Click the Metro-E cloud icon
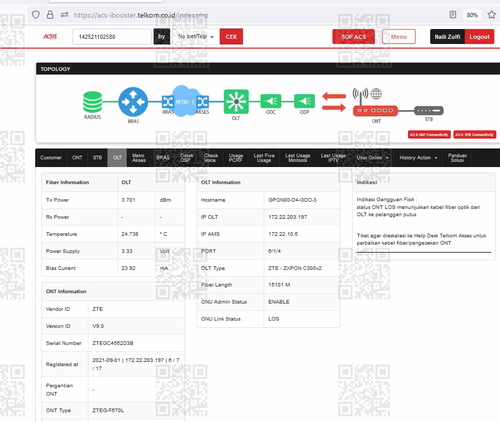This screenshot has height=422, width=500. tap(185, 101)
